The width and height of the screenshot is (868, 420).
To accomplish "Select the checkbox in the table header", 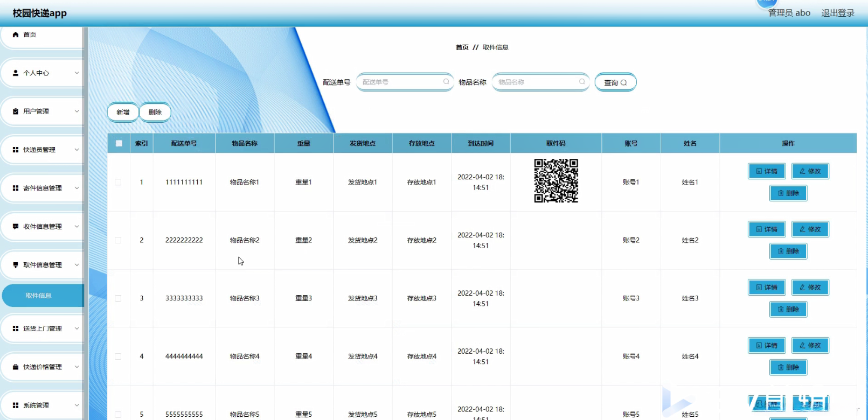I will pos(119,143).
